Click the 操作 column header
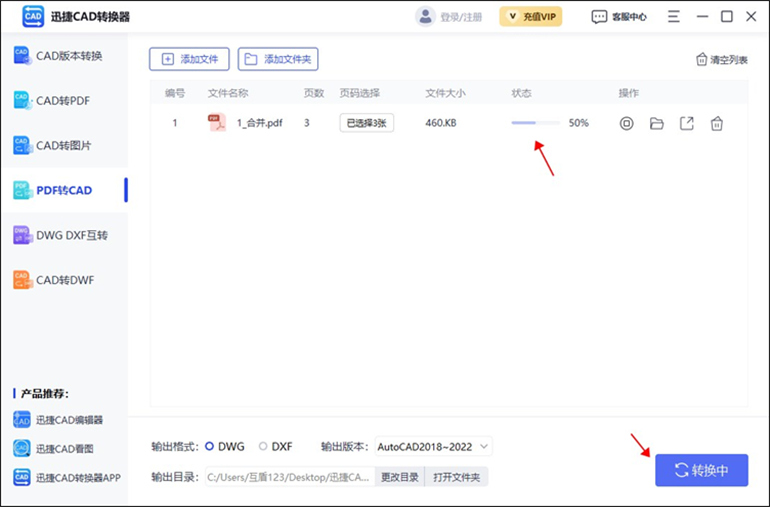 [629, 93]
